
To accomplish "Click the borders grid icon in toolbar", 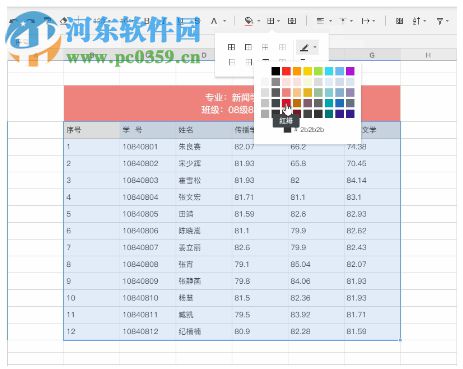I will (270, 21).
